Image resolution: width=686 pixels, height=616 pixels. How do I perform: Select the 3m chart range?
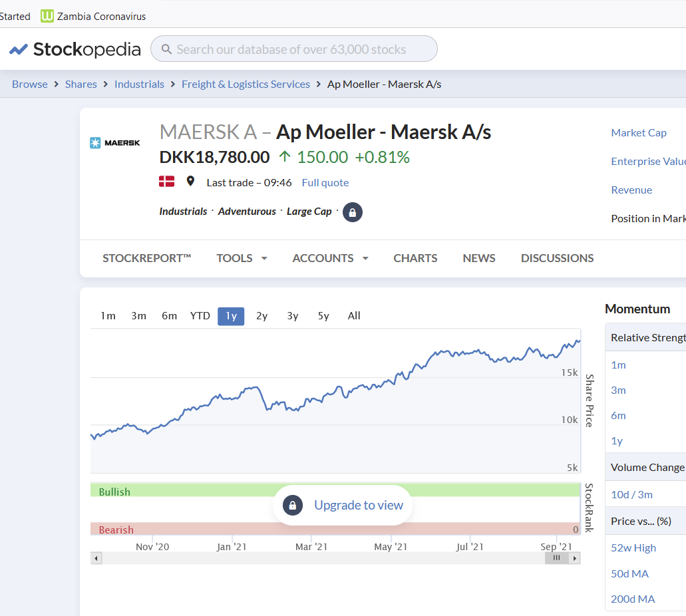tap(138, 316)
